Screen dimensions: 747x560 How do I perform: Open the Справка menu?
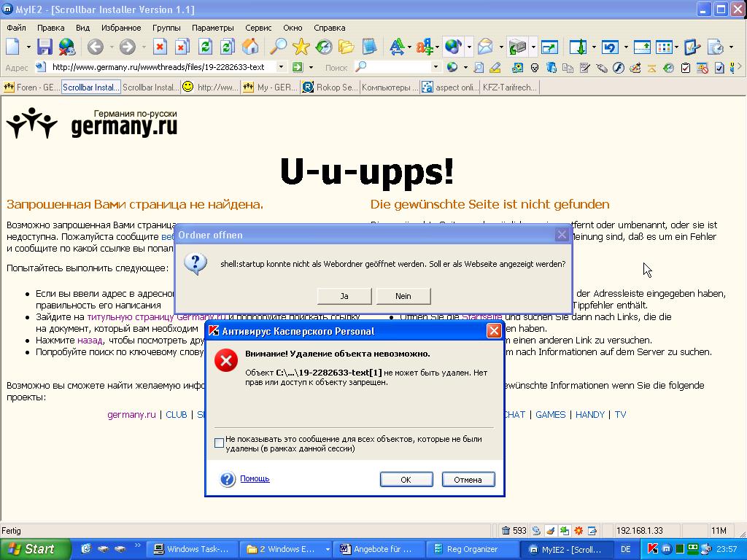[x=330, y=28]
